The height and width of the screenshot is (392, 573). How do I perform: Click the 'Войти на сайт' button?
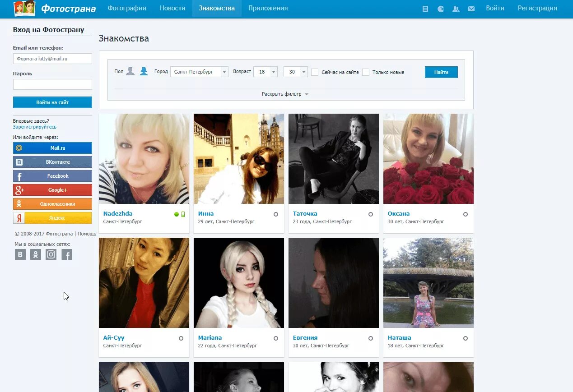[52, 102]
